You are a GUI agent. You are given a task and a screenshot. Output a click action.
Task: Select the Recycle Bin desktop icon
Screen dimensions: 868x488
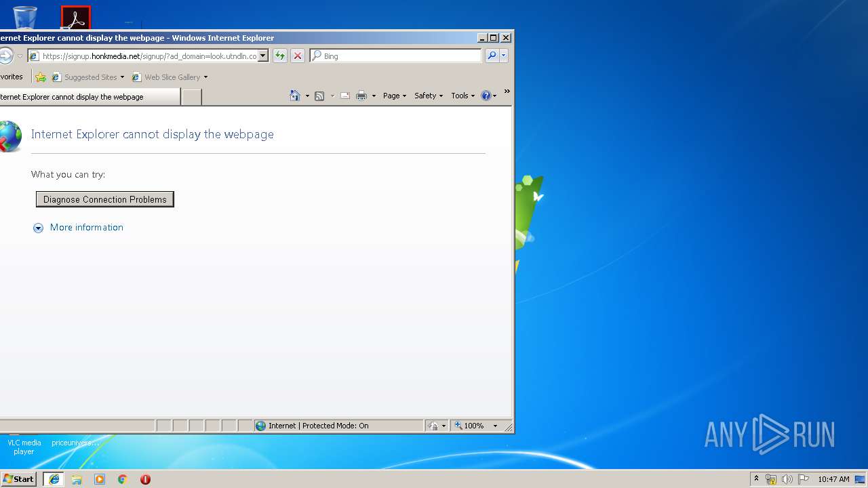coord(25,18)
